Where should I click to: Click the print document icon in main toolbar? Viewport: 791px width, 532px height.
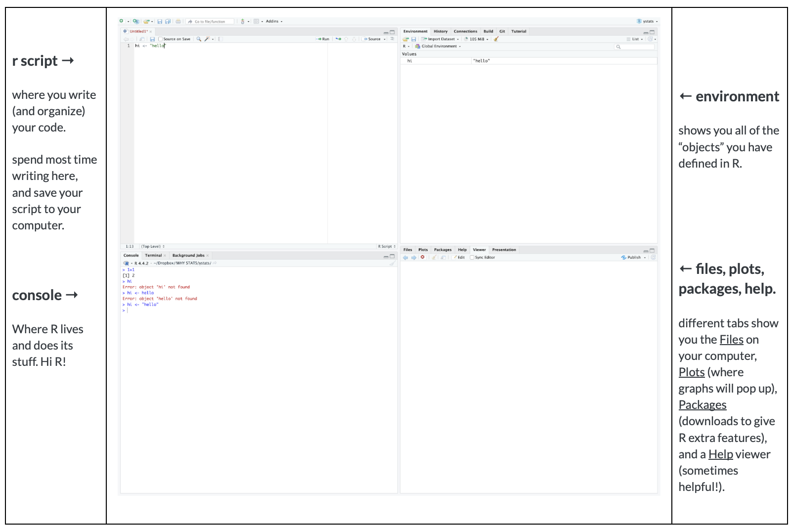(178, 22)
